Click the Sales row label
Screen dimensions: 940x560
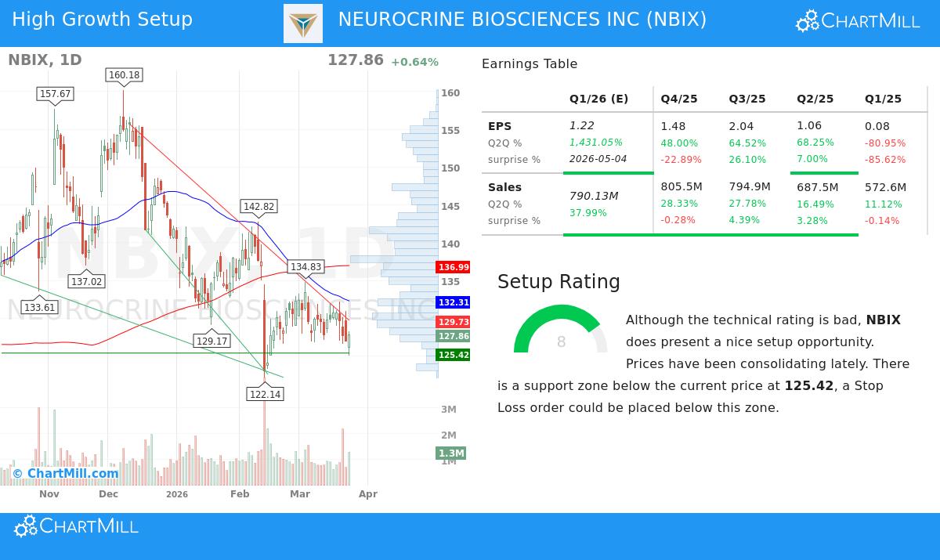pos(504,187)
